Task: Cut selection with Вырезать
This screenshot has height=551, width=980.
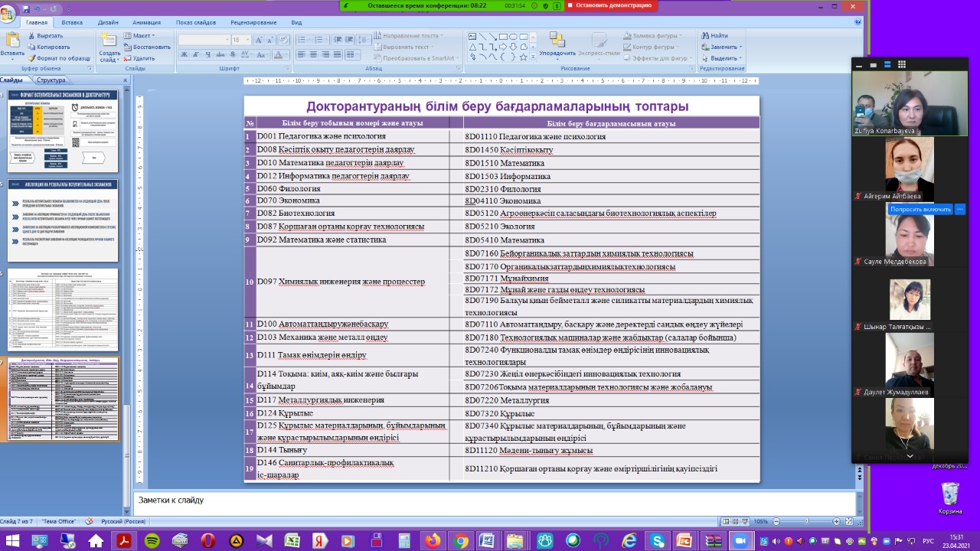Action: click(x=46, y=36)
